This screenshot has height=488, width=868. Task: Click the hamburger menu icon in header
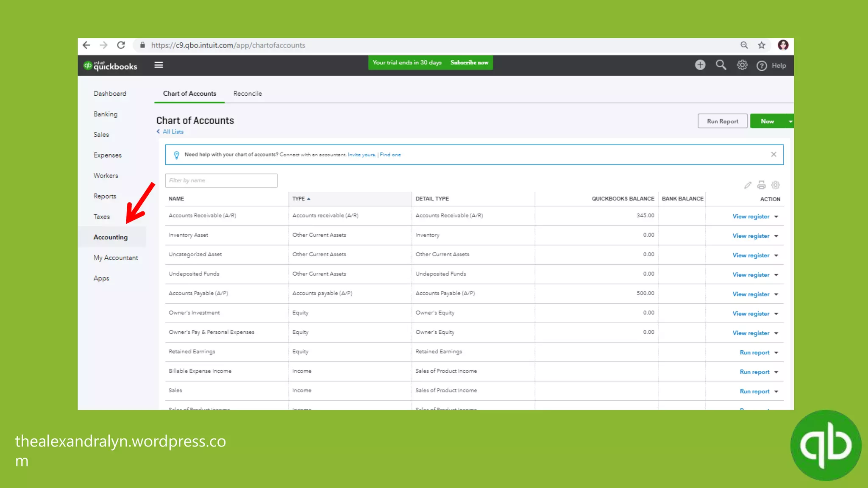[x=159, y=65]
